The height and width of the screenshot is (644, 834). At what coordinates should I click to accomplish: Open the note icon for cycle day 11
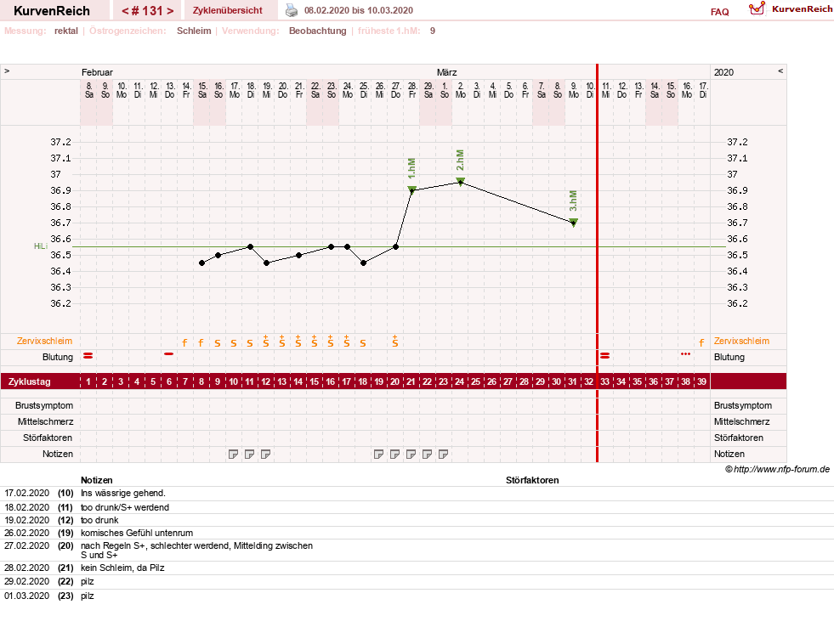click(249, 455)
